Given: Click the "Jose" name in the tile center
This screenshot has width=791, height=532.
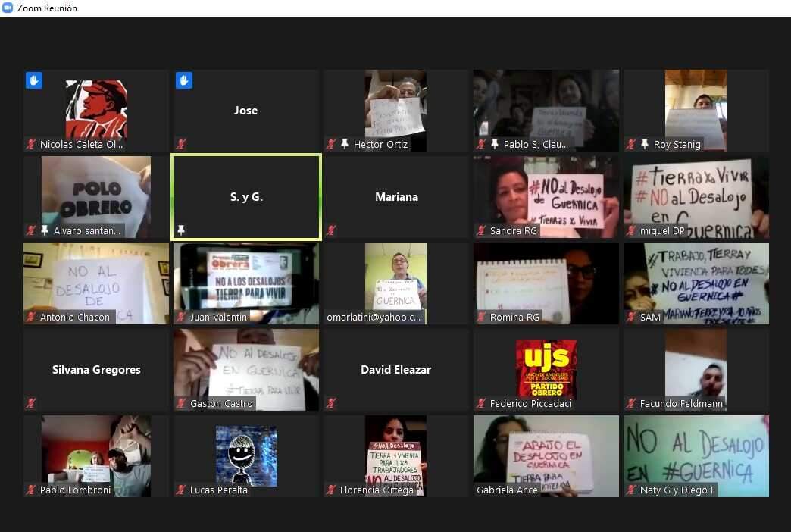Looking at the screenshot, I should (x=245, y=111).
